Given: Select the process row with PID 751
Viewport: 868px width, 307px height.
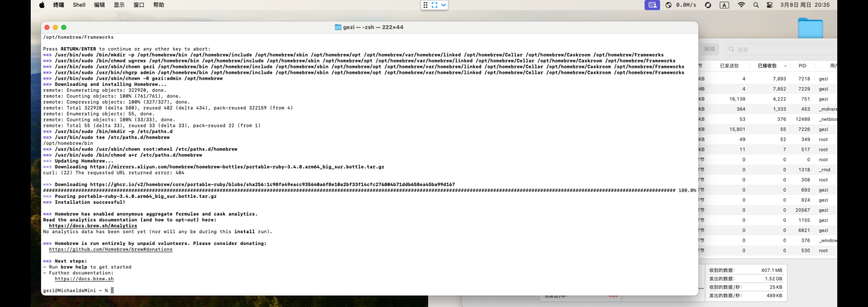Looking at the screenshot, I should [768, 99].
